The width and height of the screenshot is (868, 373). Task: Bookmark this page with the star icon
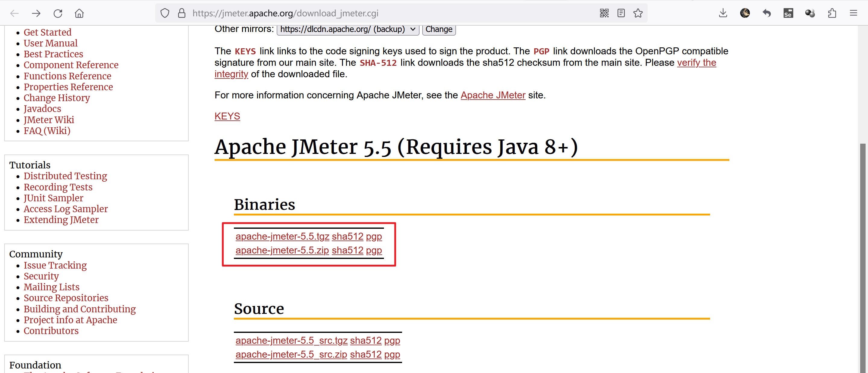pyautogui.click(x=638, y=13)
